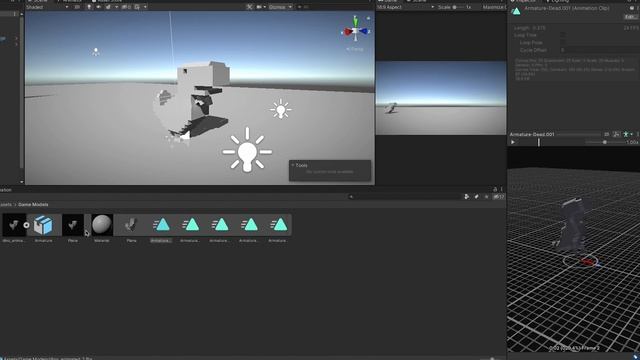
Task: Click the Tools overlay panel header
Action: (x=330, y=165)
